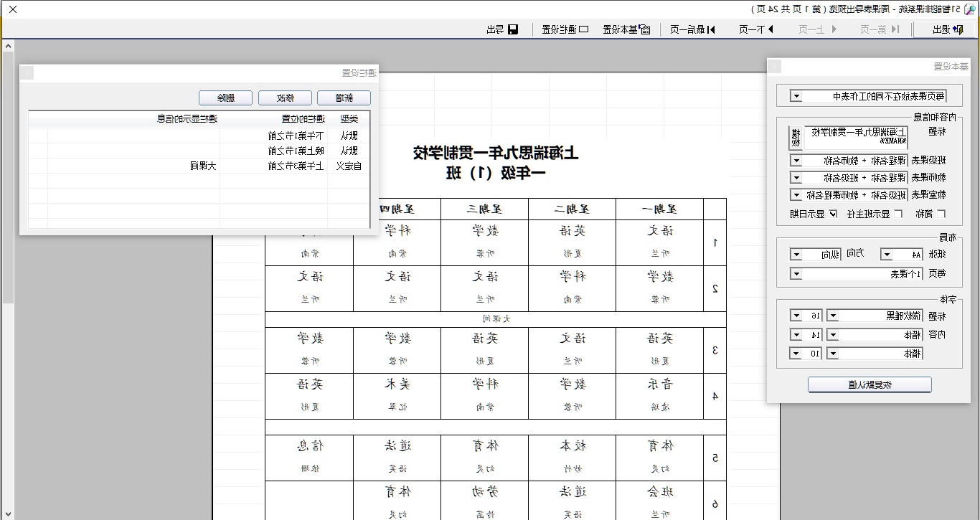This screenshot has height=520, width=980.
Task: Click the 类型 column header
Action: coord(349,119)
